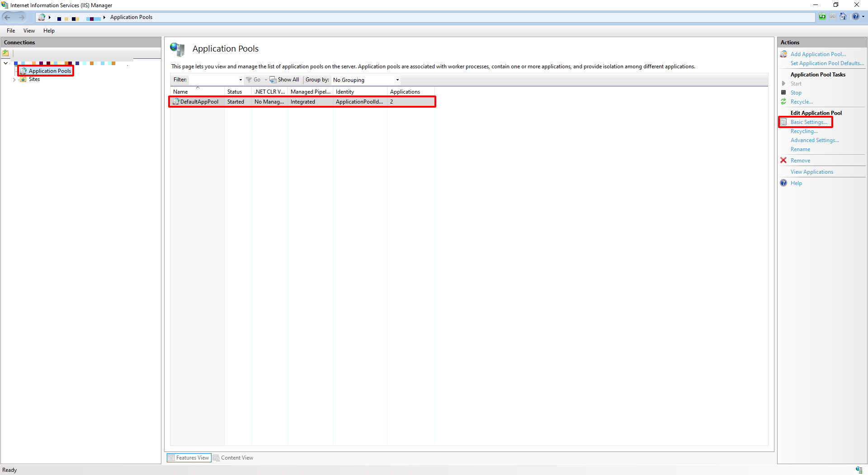Click breadcrumb arrow after server home icon

pos(50,17)
